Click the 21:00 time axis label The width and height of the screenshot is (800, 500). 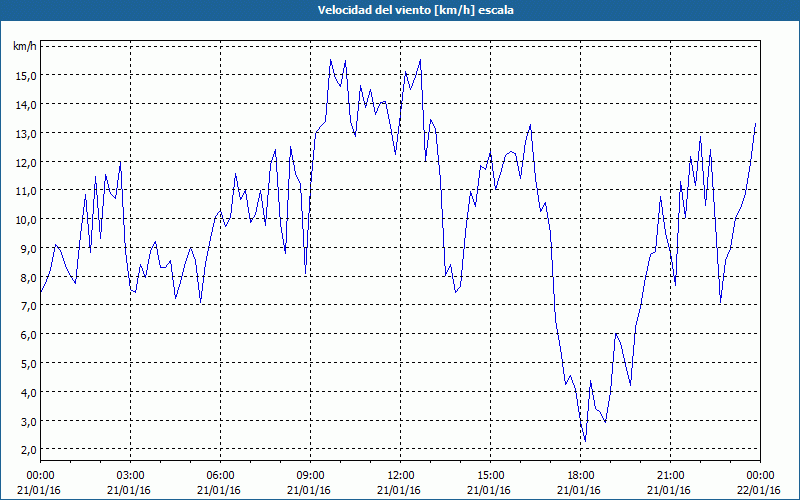click(x=670, y=476)
